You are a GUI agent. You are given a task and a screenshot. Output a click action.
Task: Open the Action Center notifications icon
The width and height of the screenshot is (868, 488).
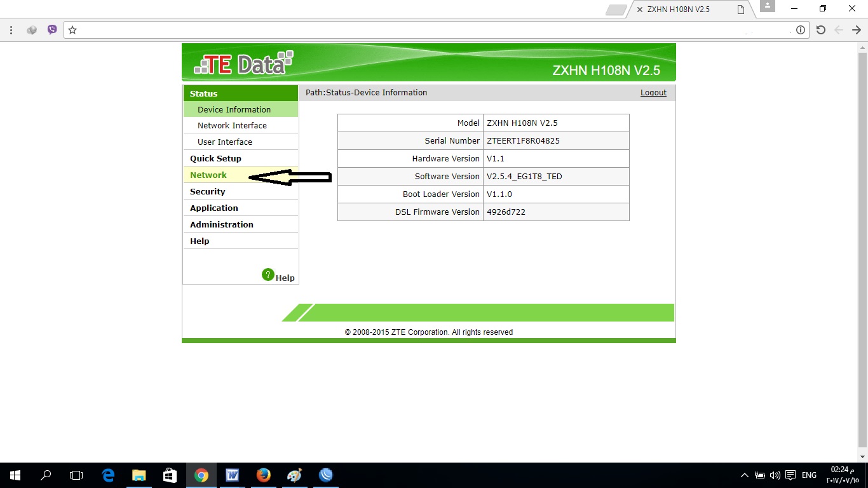pos(790,475)
